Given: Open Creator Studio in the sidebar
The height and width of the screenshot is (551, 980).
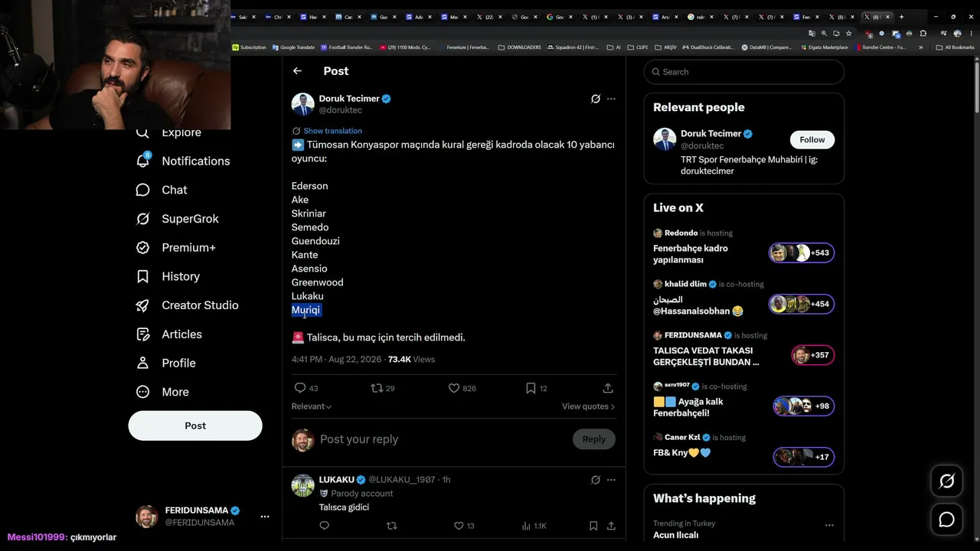Looking at the screenshot, I should (x=187, y=305).
